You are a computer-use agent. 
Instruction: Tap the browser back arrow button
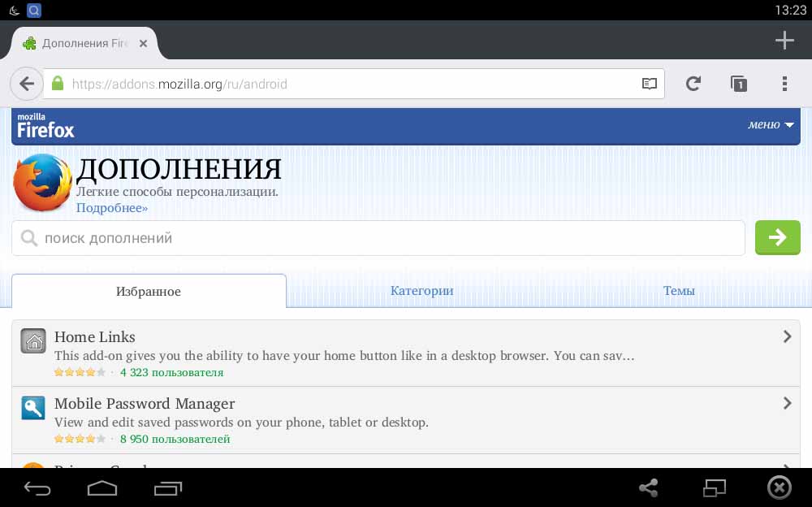27,84
